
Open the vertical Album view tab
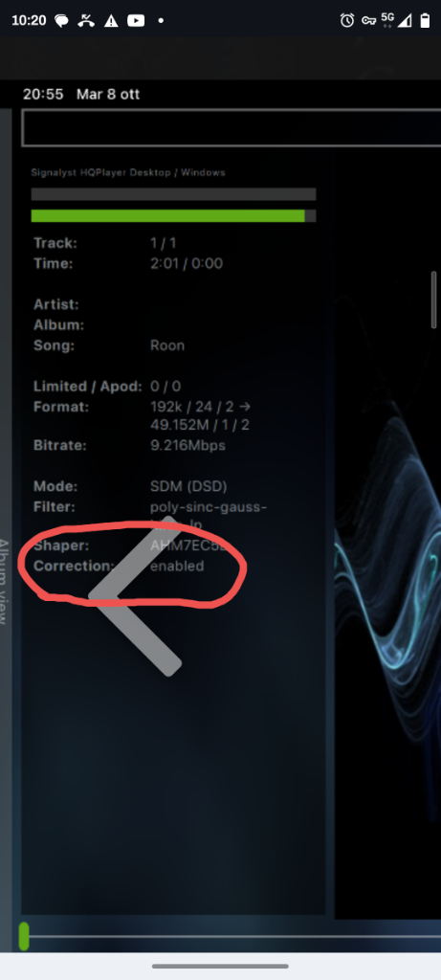point(5,581)
